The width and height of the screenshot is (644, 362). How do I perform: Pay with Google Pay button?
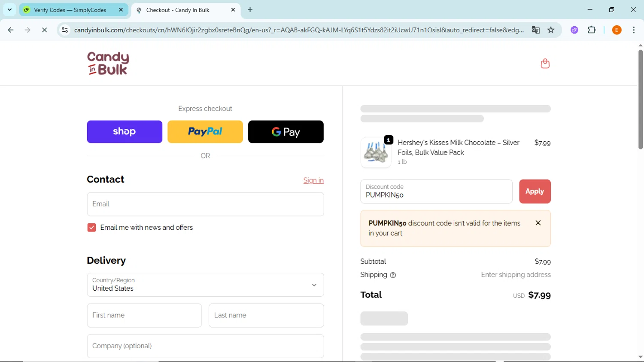pyautogui.click(x=286, y=132)
